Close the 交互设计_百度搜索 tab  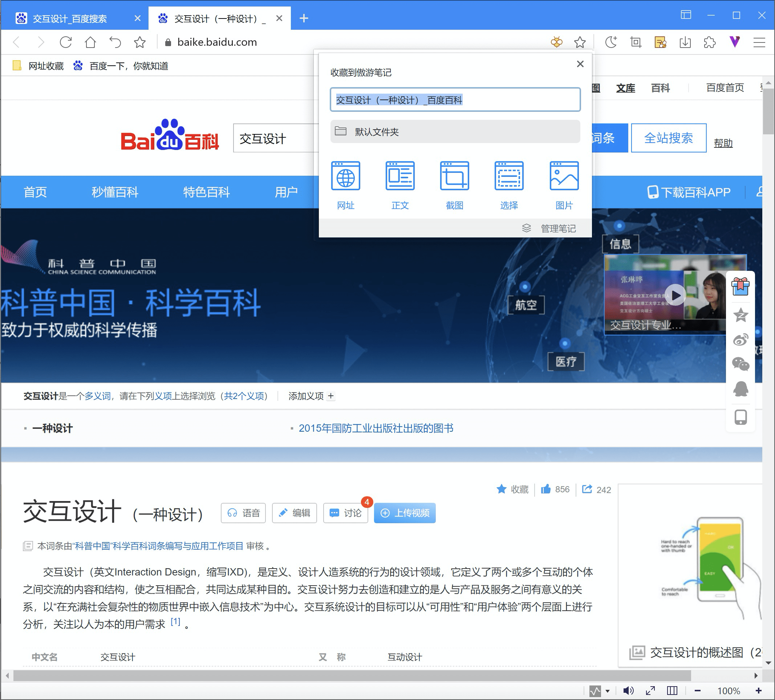pos(137,19)
